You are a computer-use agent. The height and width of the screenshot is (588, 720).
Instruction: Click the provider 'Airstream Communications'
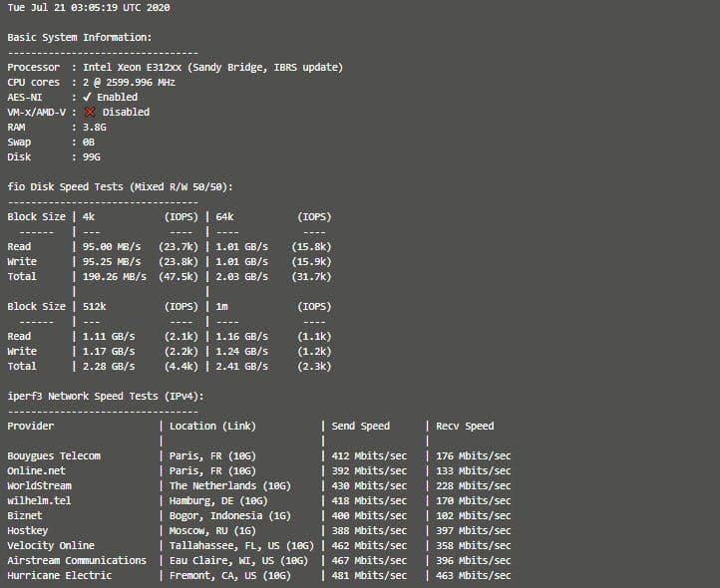coord(77,560)
